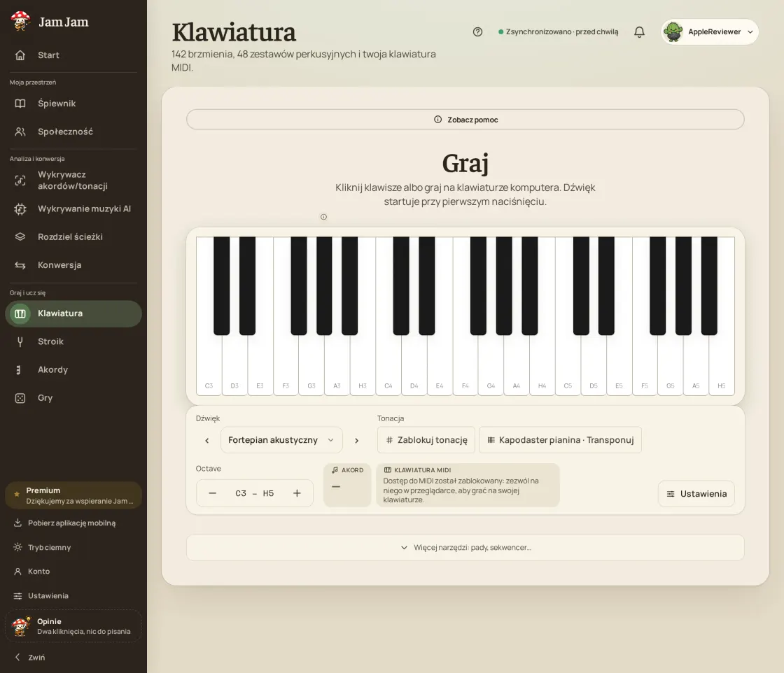
Task: Toggle Kapodaster pianina · Transponuj
Action: point(560,439)
